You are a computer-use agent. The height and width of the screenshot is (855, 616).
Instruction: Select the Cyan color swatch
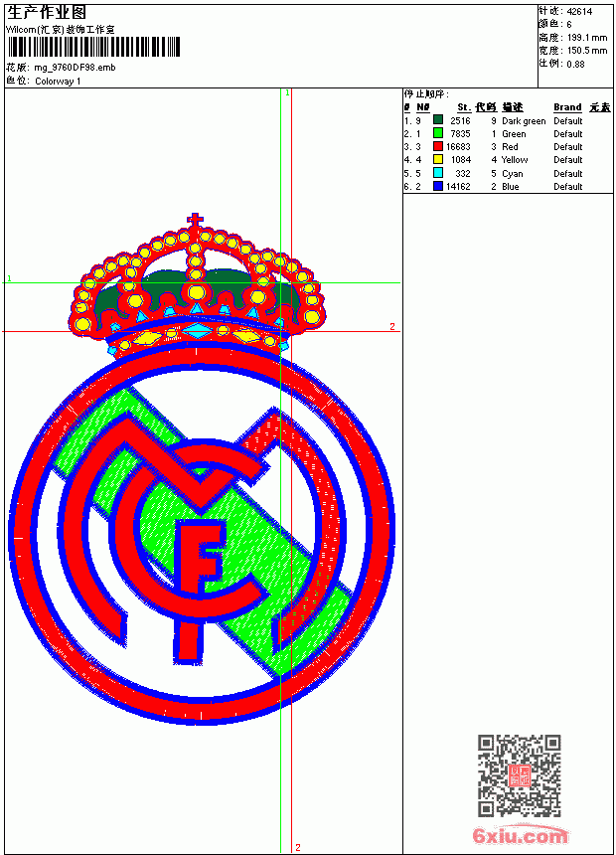click(x=438, y=172)
